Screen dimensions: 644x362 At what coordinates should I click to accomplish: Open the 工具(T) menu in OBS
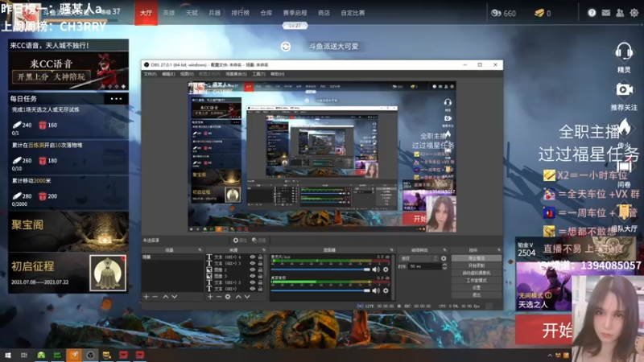(x=258, y=74)
